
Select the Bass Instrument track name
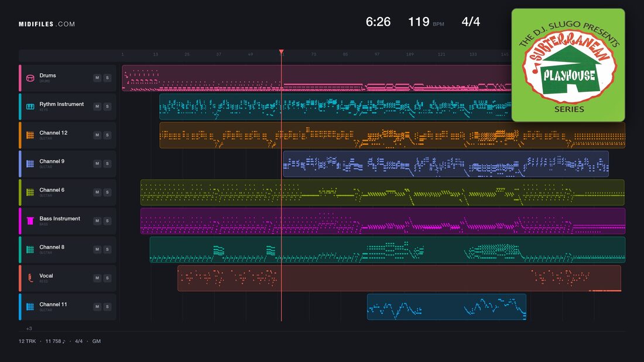click(x=60, y=219)
